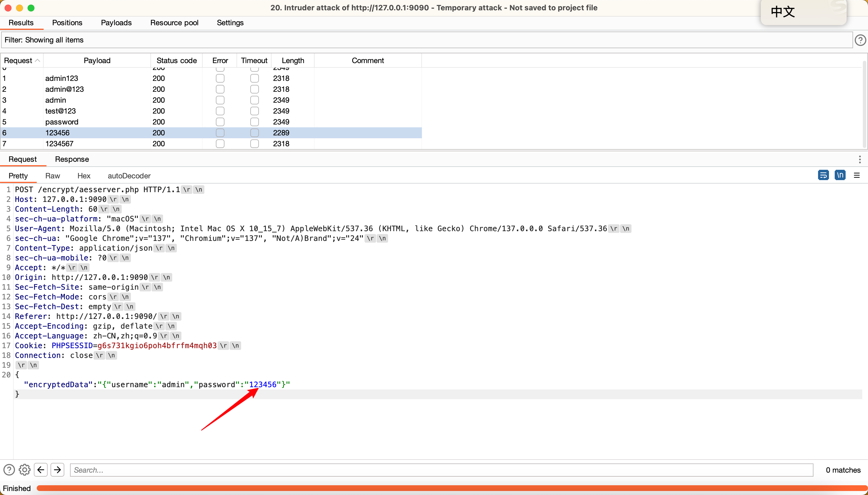The width and height of the screenshot is (868, 495).
Task: Click the Filter: Showing all items bar
Action: (427, 40)
